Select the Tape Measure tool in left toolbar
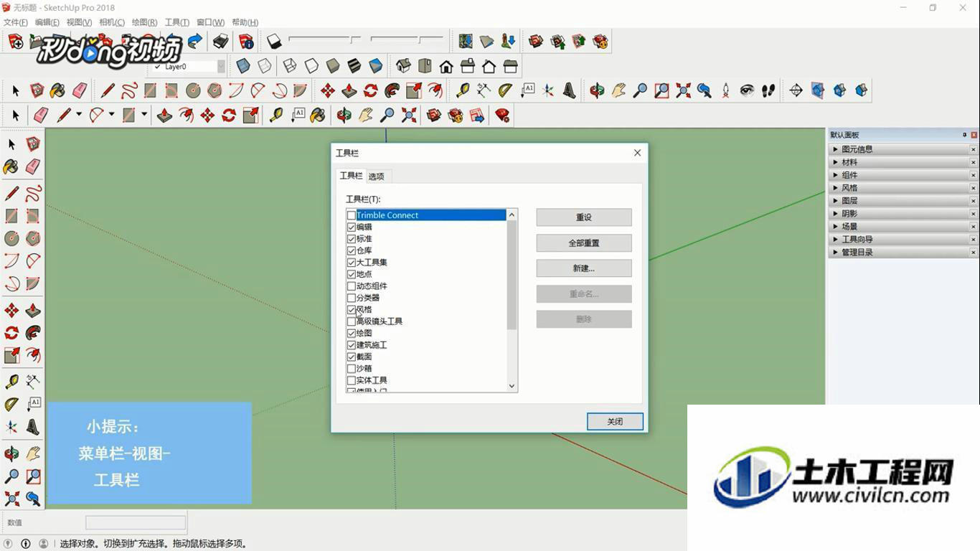Viewport: 980px width, 551px height. pyautogui.click(x=11, y=382)
